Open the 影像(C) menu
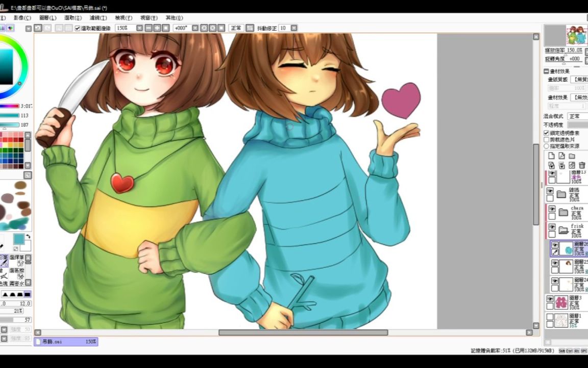Screen dimensions: 588x368 [22, 18]
